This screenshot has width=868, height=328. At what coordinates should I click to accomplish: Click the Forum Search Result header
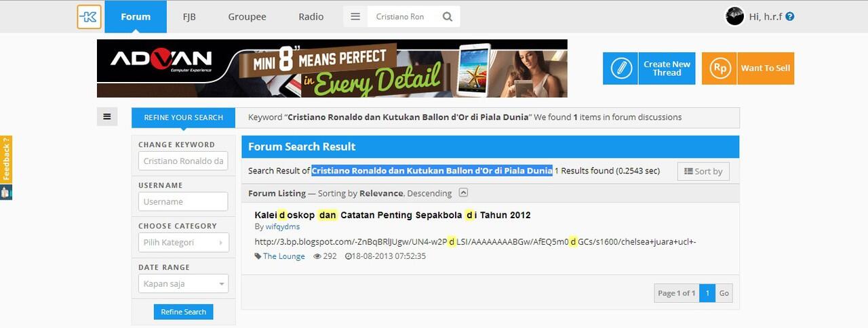pos(302,146)
